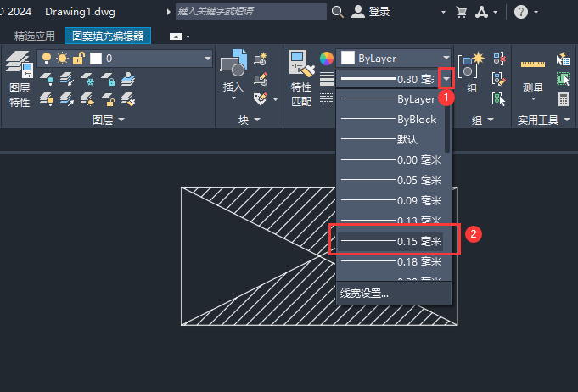The height and width of the screenshot is (392, 578).
Task: Click the Thaw All Layers sun icon
Action: [x=87, y=99]
